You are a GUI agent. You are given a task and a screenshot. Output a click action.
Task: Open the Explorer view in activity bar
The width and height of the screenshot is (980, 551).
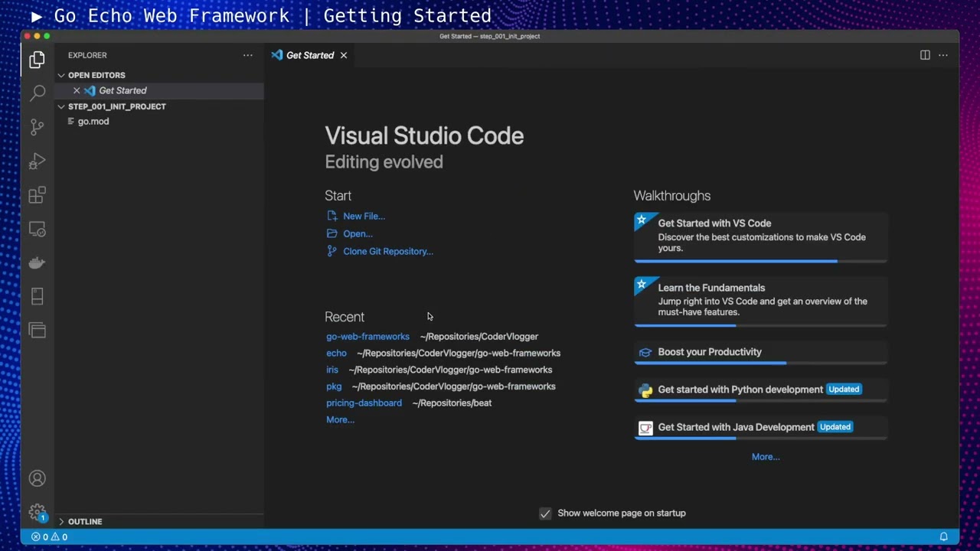pos(37,60)
